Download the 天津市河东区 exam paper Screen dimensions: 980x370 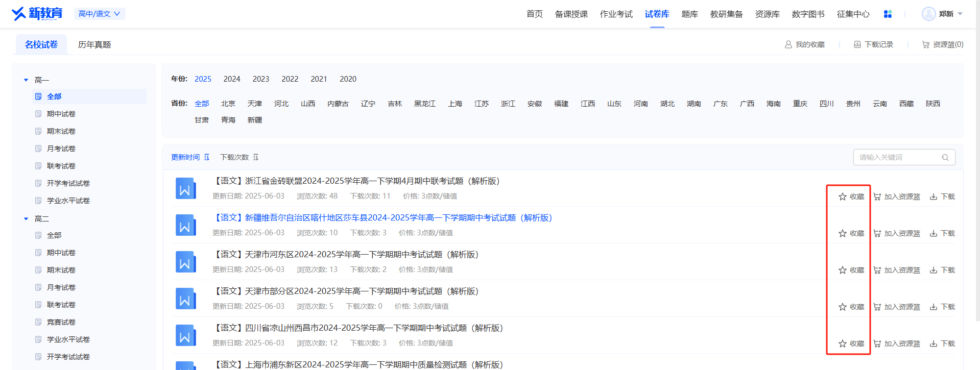coord(942,270)
